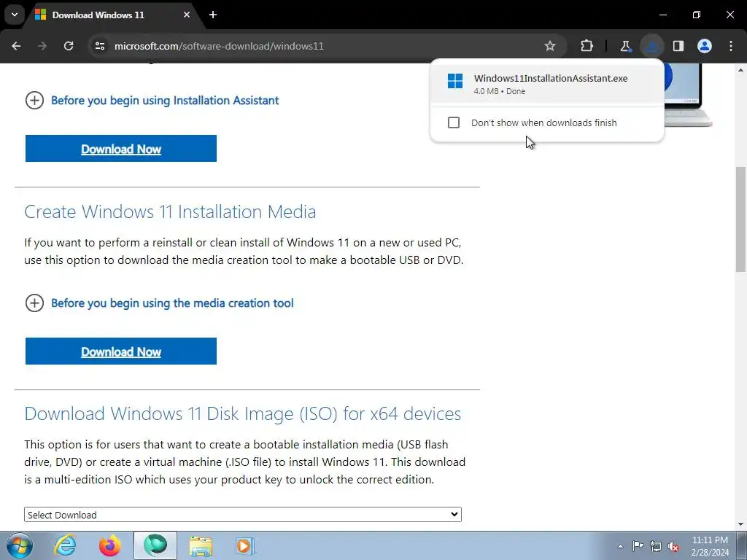Screen dimensions: 747x560
Task: Launch Internet Explorer from the taskbar
Action: click(65, 545)
